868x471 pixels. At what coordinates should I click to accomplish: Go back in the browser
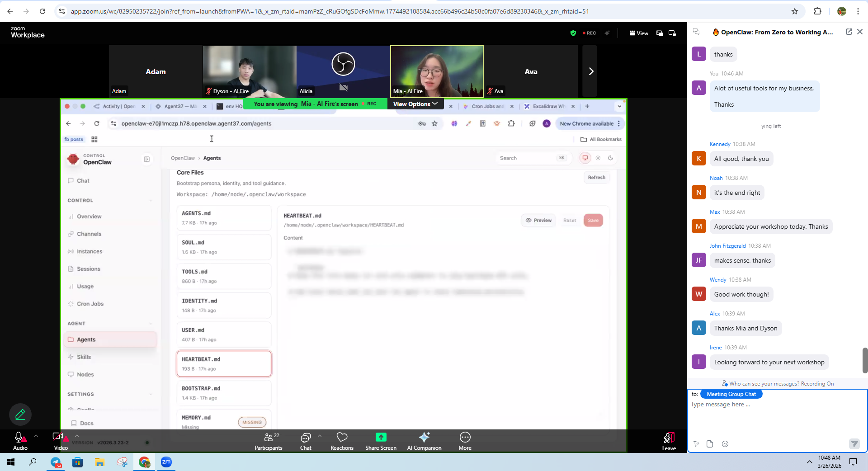pos(10,11)
